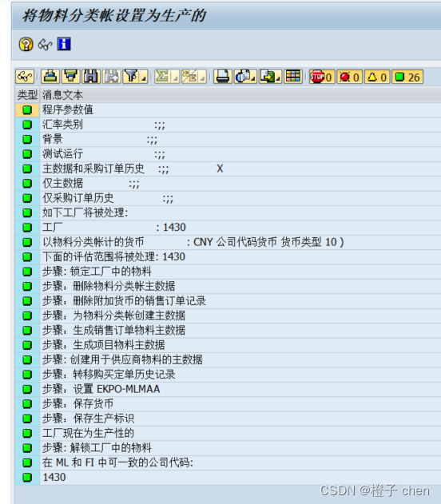Select the row 步骤: 保存货币

(228, 403)
